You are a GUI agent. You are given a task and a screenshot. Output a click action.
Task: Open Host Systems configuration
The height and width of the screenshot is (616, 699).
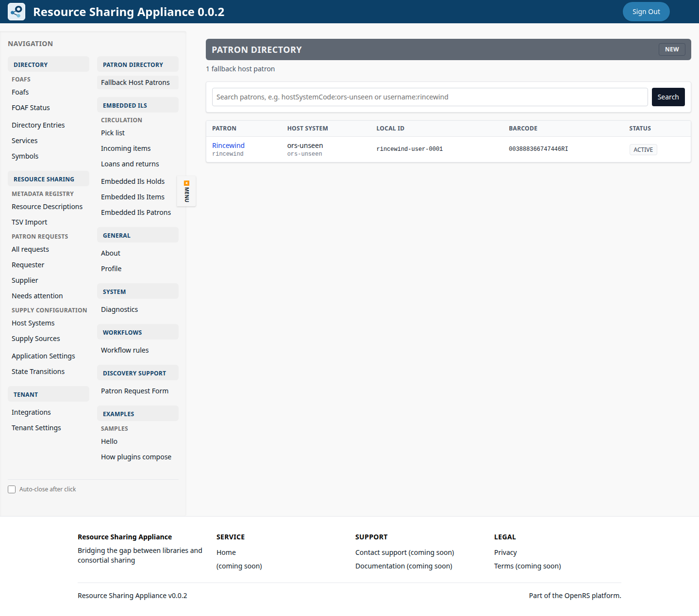(33, 323)
